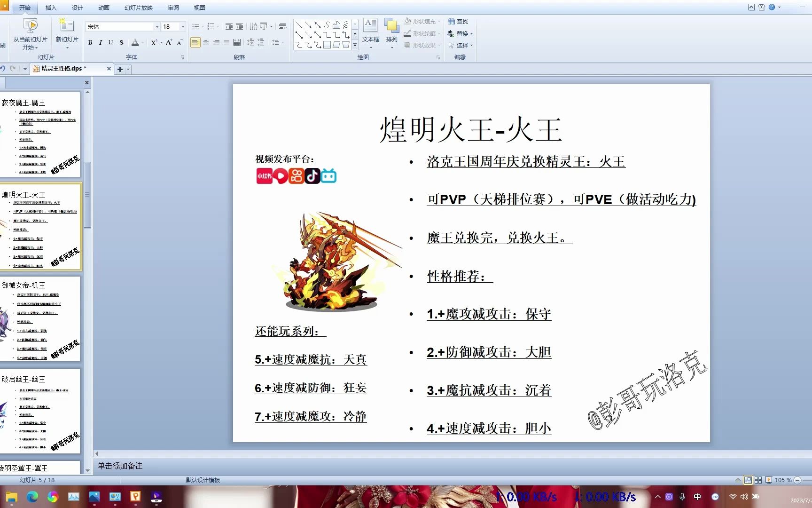Switch to the 幻灯片放映 tab
Viewport: 812px width, 508px height.
pyautogui.click(x=139, y=8)
